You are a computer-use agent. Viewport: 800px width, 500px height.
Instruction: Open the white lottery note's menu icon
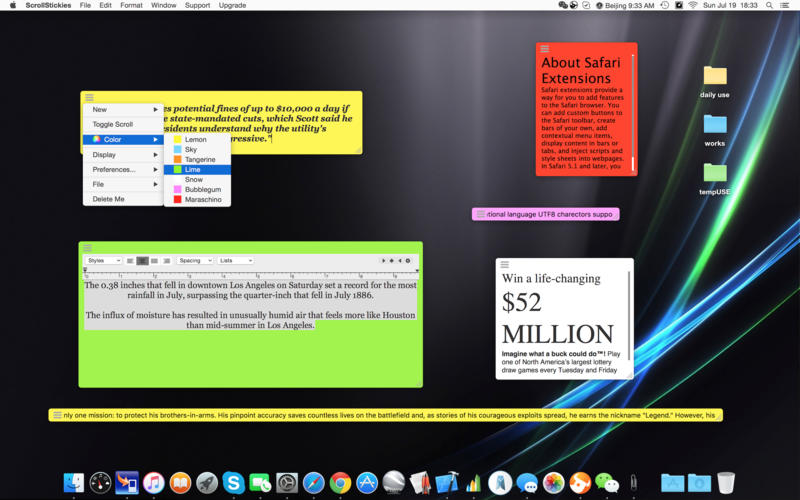tap(505, 265)
